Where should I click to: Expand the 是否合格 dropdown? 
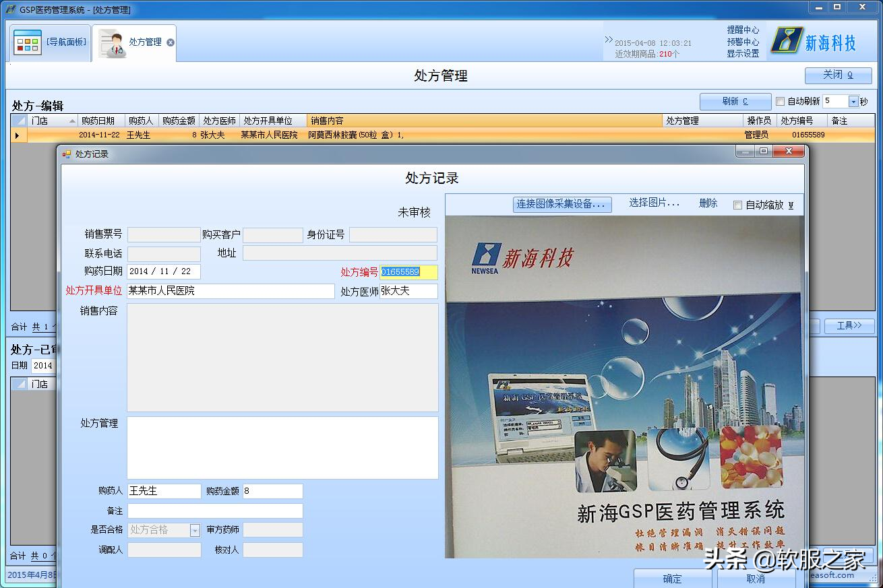[x=195, y=531]
